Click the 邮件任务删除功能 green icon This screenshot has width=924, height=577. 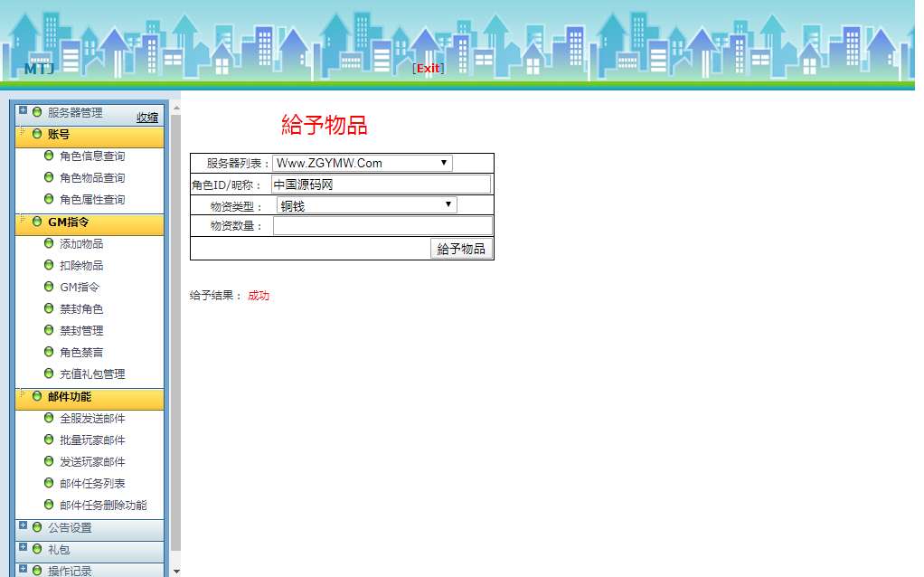[49, 505]
